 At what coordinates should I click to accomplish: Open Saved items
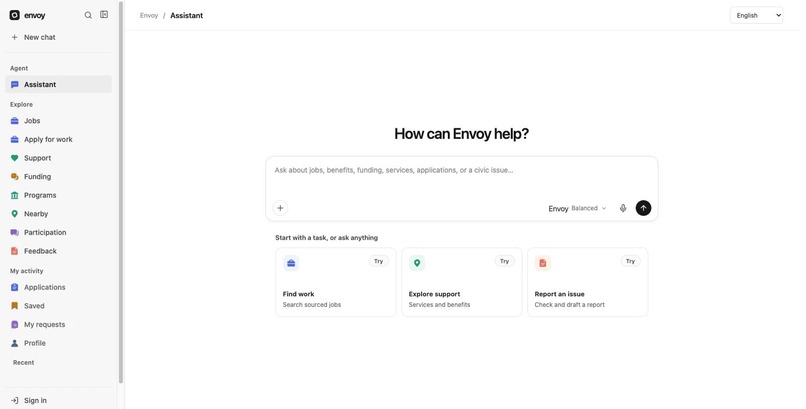(59, 306)
